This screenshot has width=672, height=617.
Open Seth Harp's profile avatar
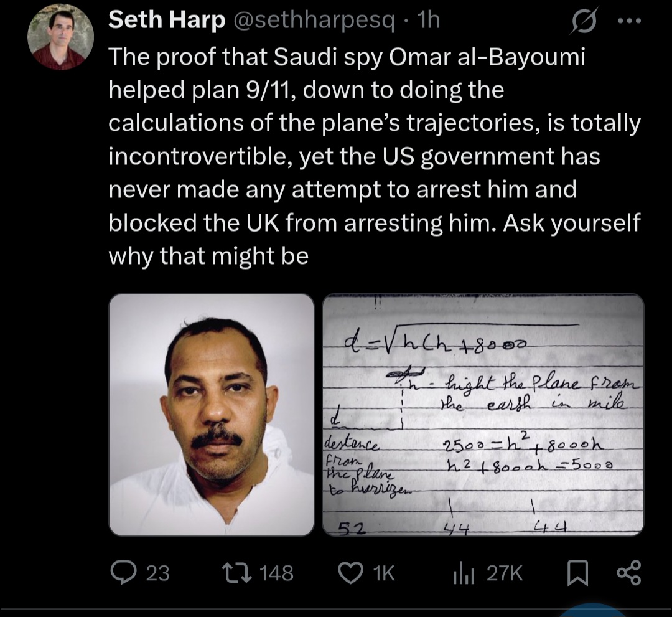60,37
